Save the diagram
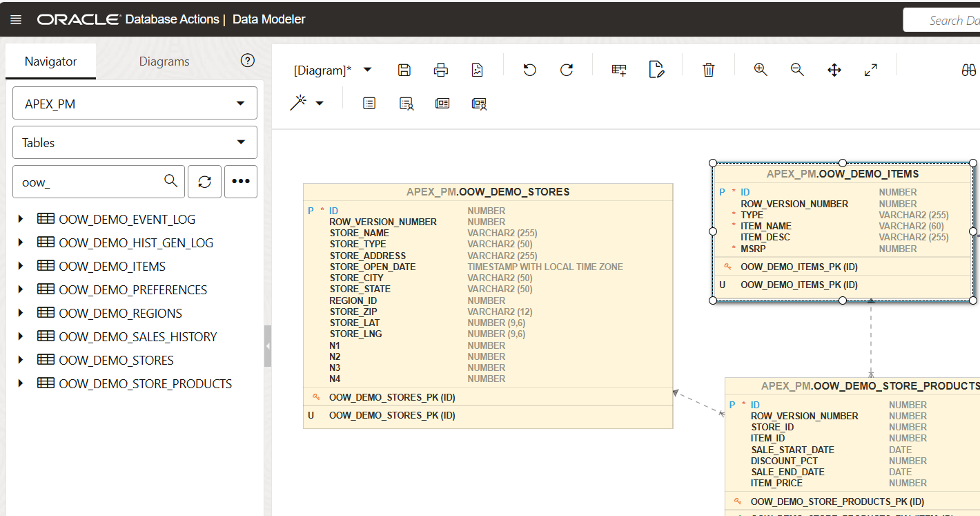Image resolution: width=980 pixels, height=516 pixels. pyautogui.click(x=405, y=70)
